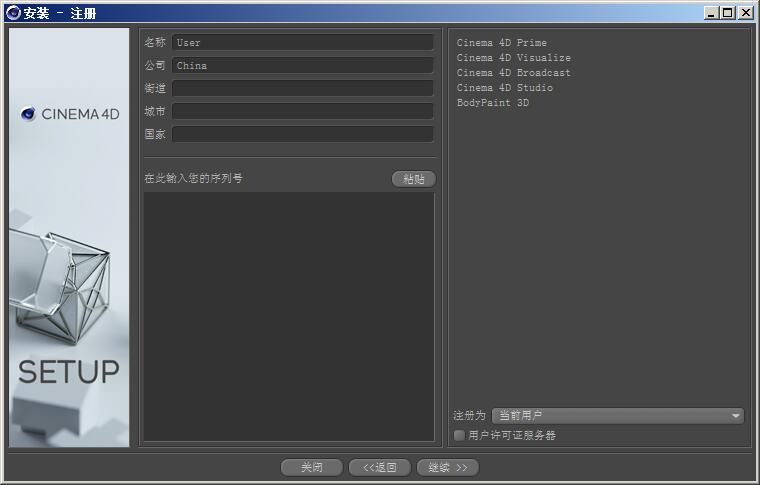Click the 继续 >> continue button
760x485 pixels.
448,468
